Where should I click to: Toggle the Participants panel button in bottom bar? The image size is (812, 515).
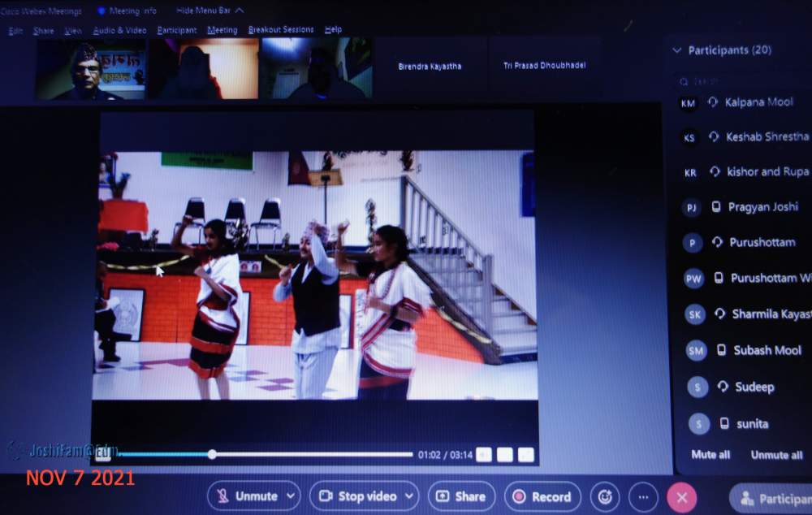tap(771, 499)
